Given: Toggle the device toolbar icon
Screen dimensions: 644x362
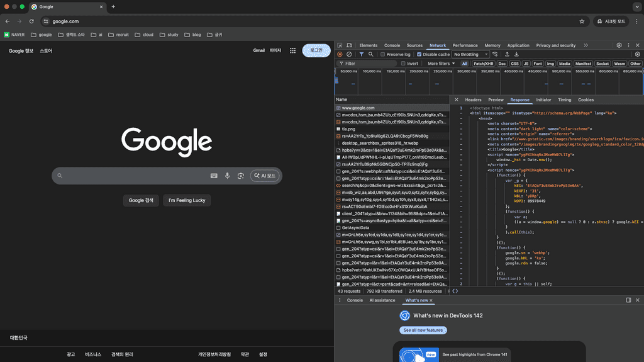Looking at the screenshot, I should click(x=349, y=45).
